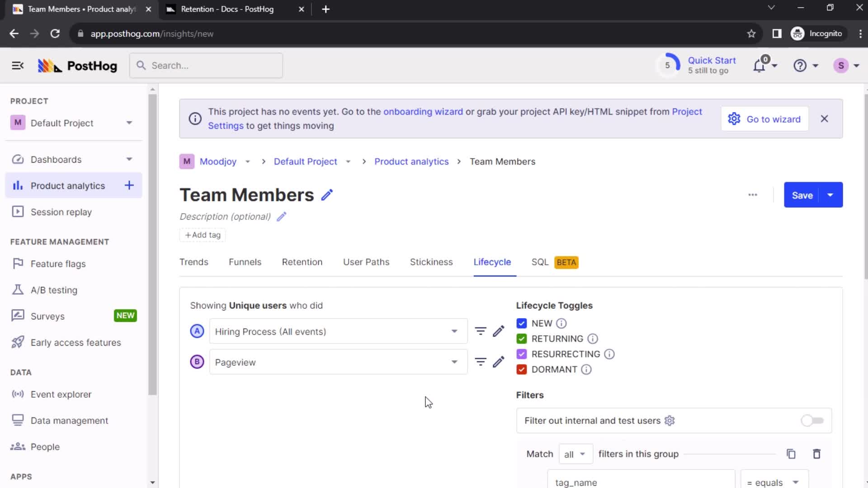Screen dimensions: 868x488
Task: Switch to the Funnels tab
Action: tap(245, 262)
